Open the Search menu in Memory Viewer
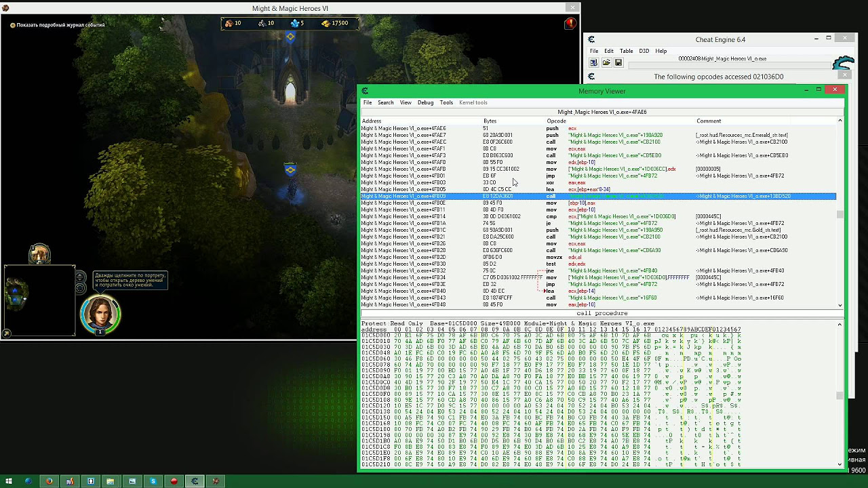Image resolution: width=868 pixels, height=488 pixels. click(x=385, y=102)
